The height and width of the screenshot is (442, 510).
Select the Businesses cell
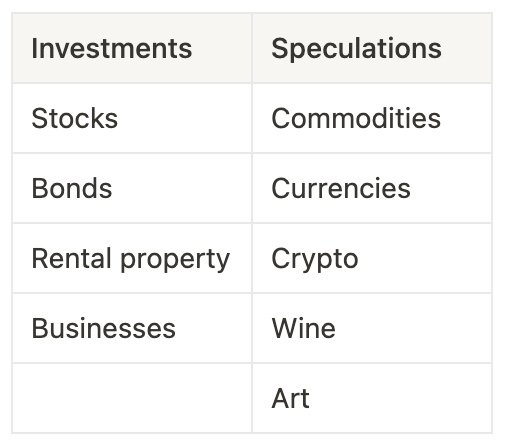click(132, 328)
